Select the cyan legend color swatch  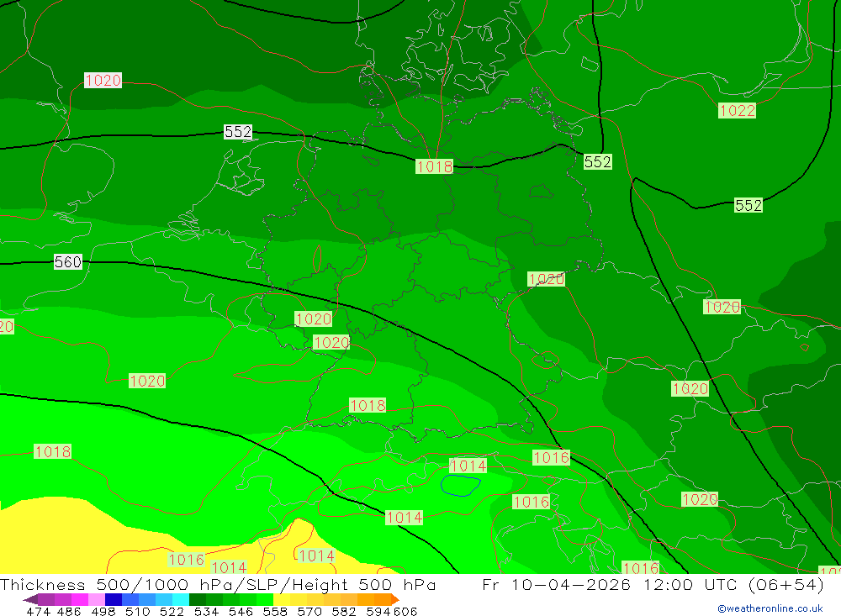[x=181, y=599]
